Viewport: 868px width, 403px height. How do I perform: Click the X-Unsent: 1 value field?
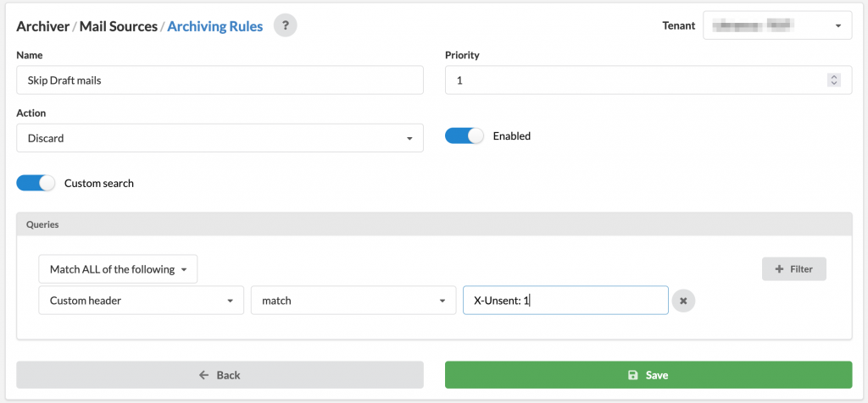pyautogui.click(x=565, y=301)
